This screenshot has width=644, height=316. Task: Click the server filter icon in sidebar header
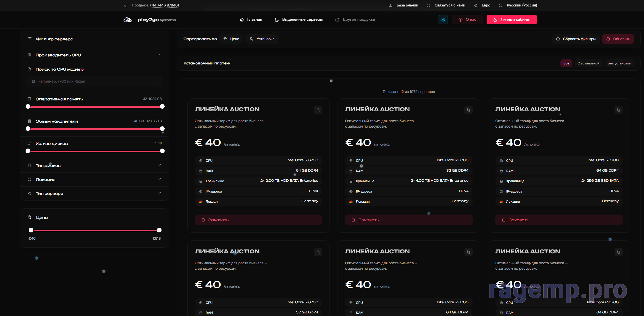(x=30, y=39)
